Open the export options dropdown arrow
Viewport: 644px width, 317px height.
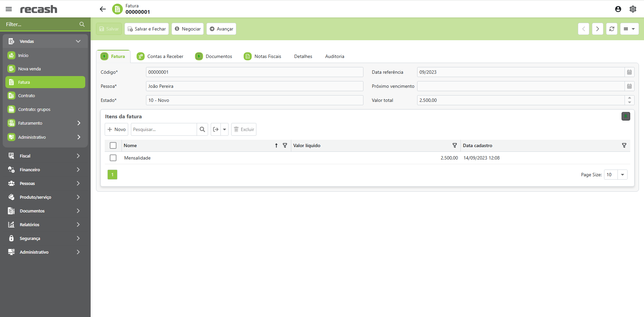click(225, 129)
